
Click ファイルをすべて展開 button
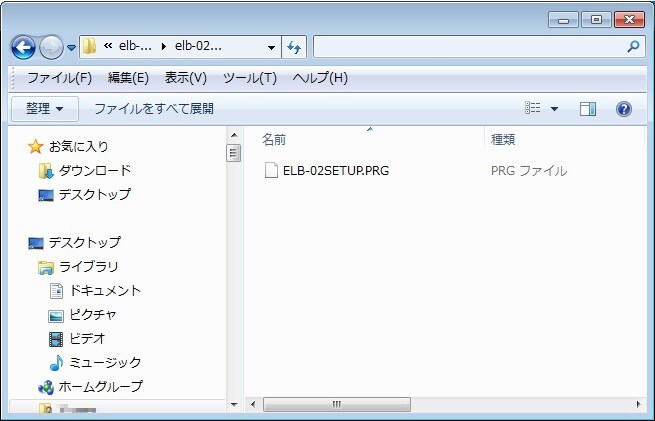point(153,108)
